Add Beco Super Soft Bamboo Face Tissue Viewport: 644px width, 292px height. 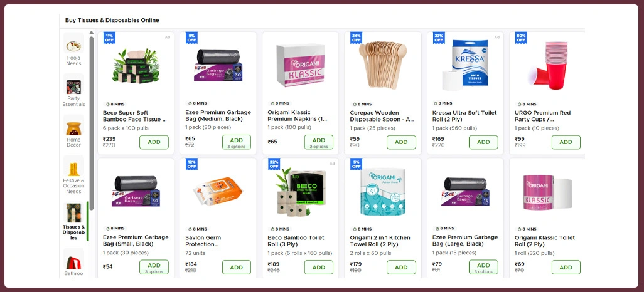tap(154, 142)
